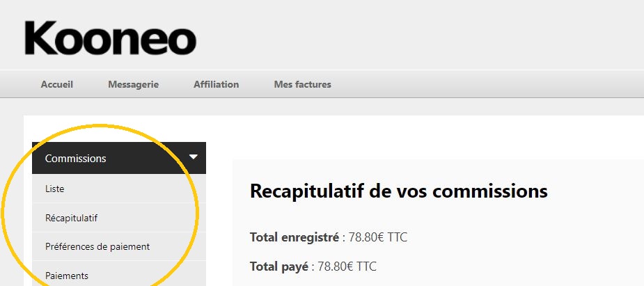Click the Total payé label
The height and width of the screenshot is (286, 644).
click(279, 267)
